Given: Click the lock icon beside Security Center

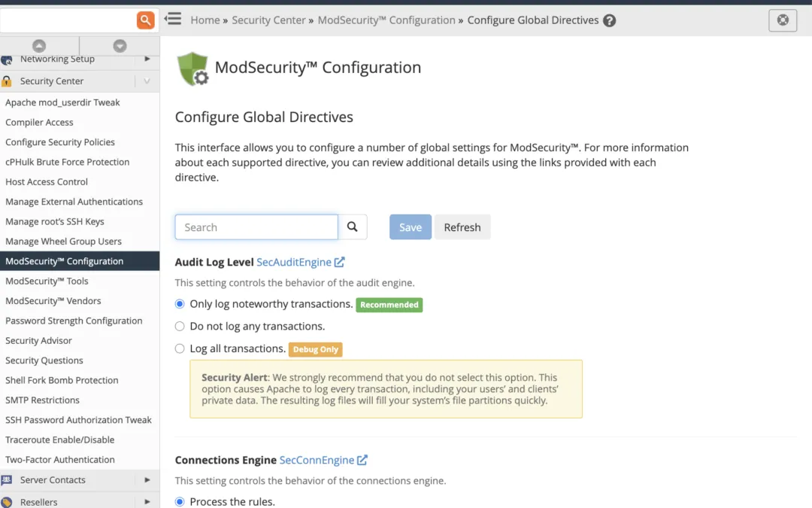Looking at the screenshot, I should coord(7,81).
